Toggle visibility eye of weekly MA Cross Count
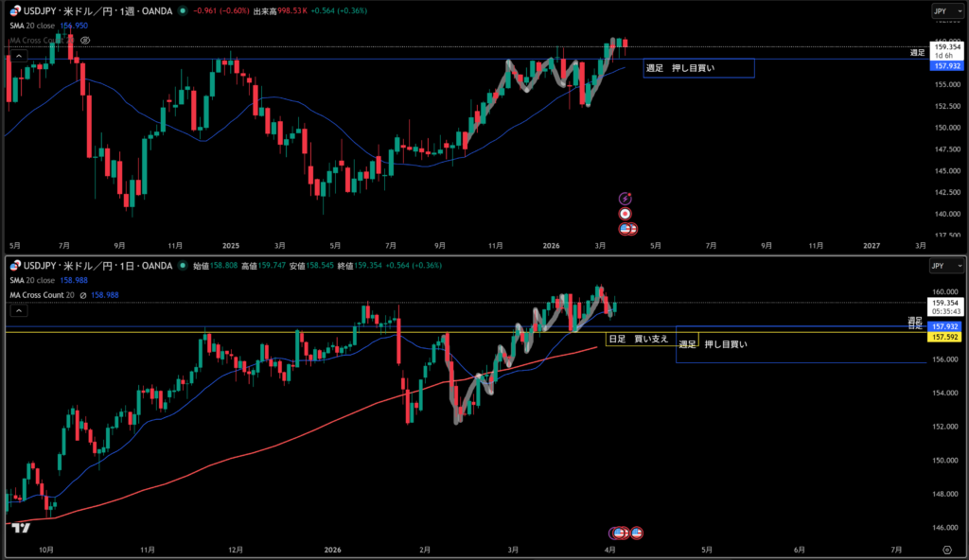The image size is (969, 560). (86, 42)
